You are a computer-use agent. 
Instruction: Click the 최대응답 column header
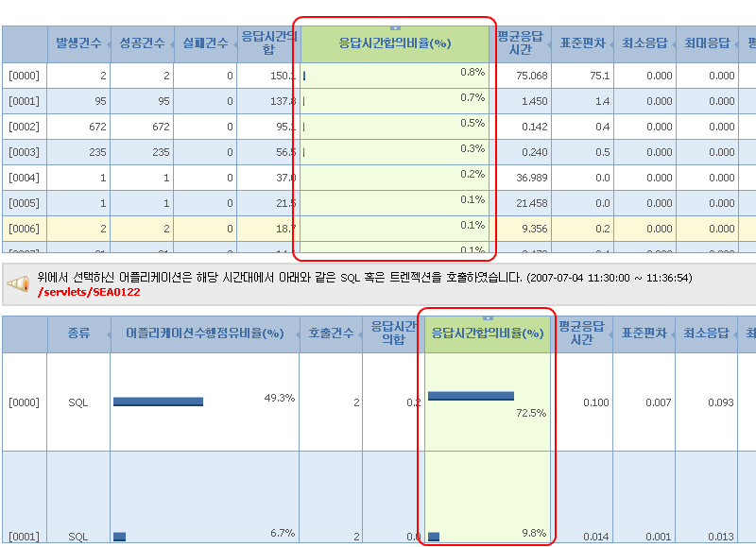click(x=707, y=43)
